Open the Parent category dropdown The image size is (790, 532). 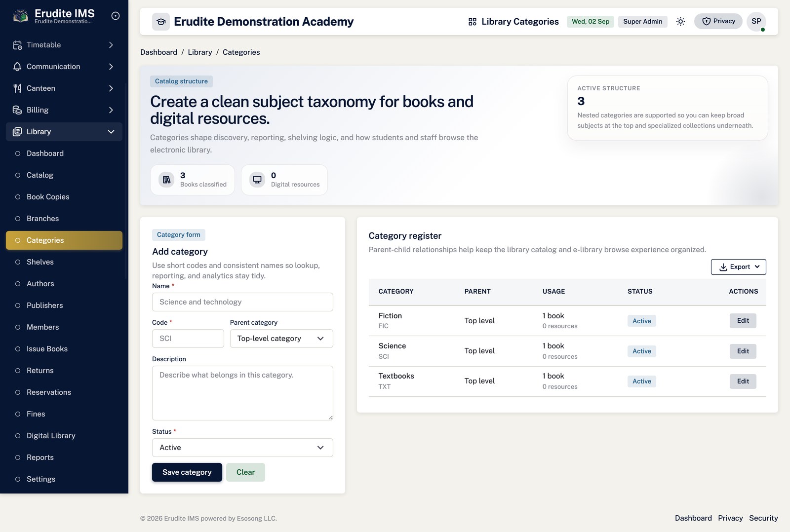pyautogui.click(x=281, y=339)
